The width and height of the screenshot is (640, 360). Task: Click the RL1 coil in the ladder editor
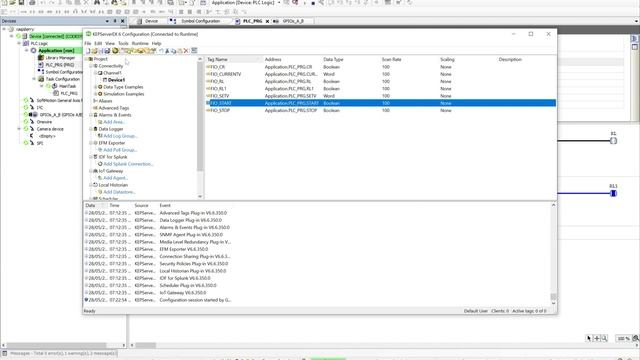pos(613,193)
